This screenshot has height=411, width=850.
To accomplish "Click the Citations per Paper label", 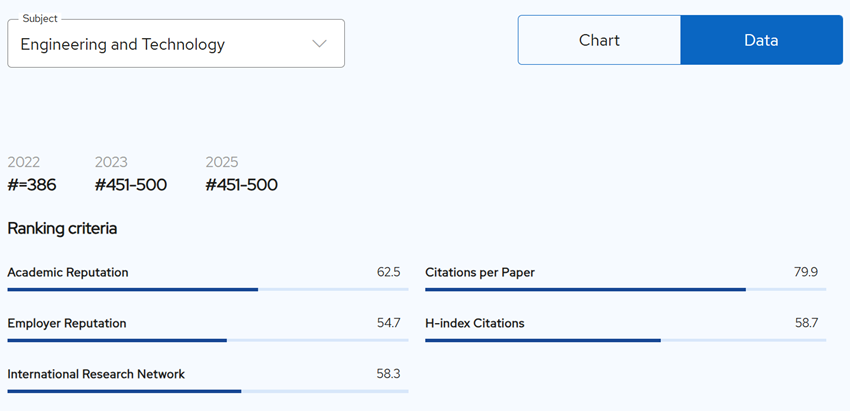I will 480,272.
